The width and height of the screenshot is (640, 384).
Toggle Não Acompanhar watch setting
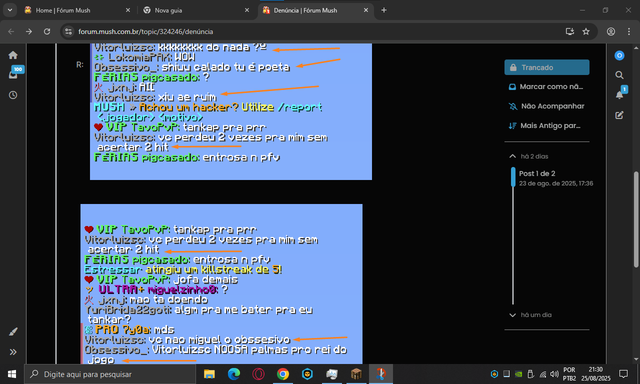(x=547, y=106)
